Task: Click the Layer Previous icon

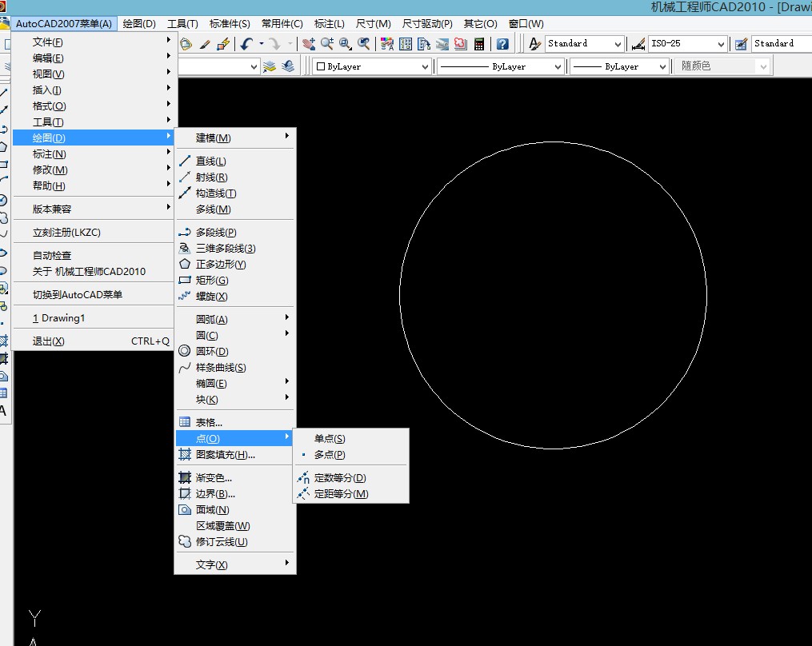Action: [x=288, y=66]
